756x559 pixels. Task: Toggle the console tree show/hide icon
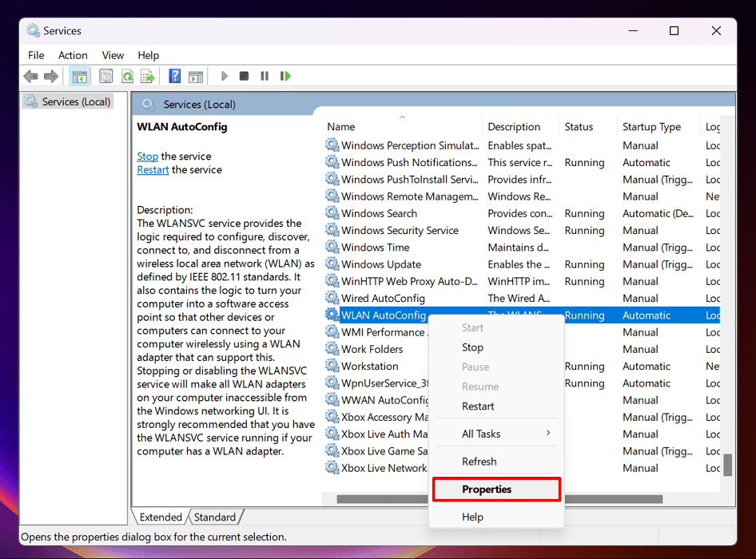79,75
